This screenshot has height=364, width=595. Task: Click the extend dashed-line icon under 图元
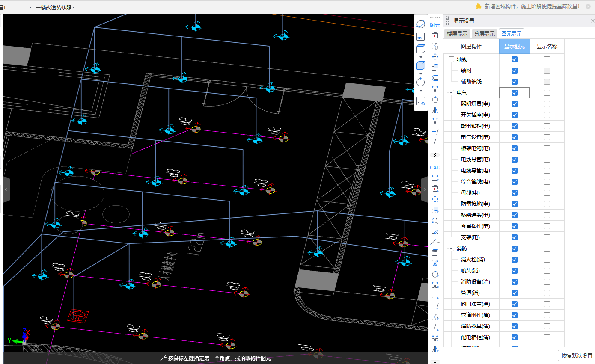click(x=435, y=132)
